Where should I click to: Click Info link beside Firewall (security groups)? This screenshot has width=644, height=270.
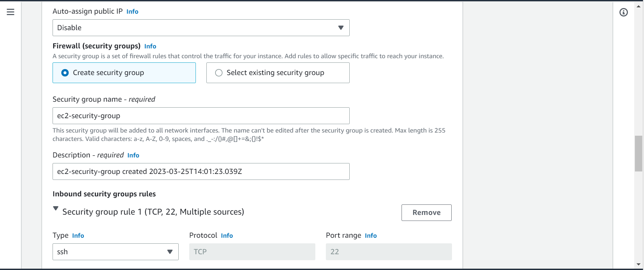click(x=150, y=46)
